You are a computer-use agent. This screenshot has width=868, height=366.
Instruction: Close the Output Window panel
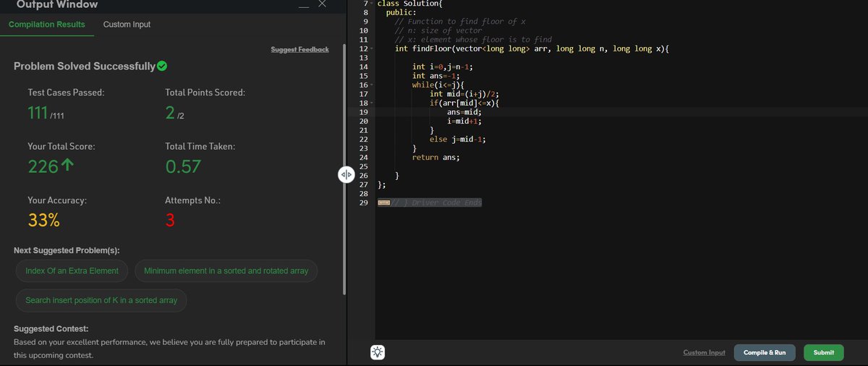(323, 4)
